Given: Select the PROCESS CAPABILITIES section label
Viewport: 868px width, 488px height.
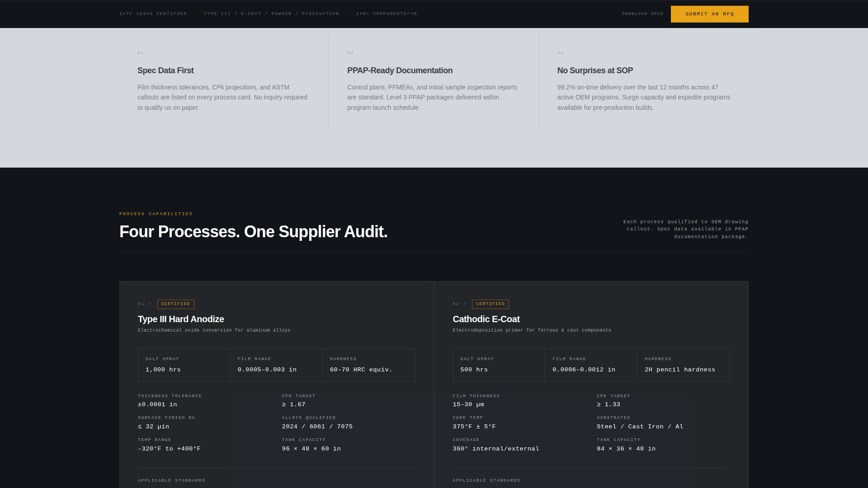Looking at the screenshot, I should [156, 214].
